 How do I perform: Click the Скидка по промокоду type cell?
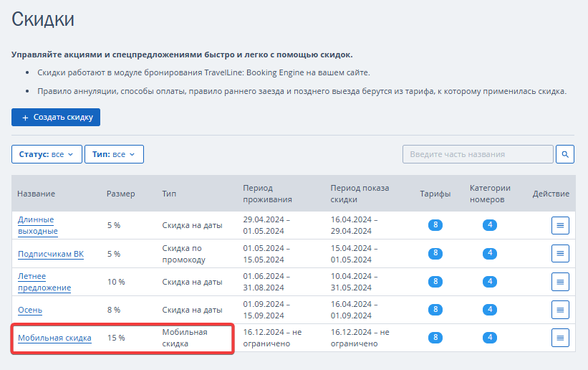(184, 254)
